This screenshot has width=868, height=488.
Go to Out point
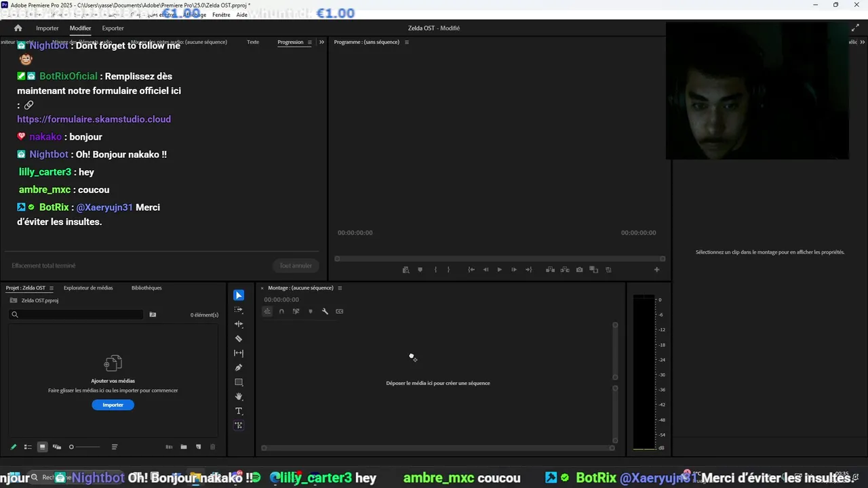(x=528, y=270)
